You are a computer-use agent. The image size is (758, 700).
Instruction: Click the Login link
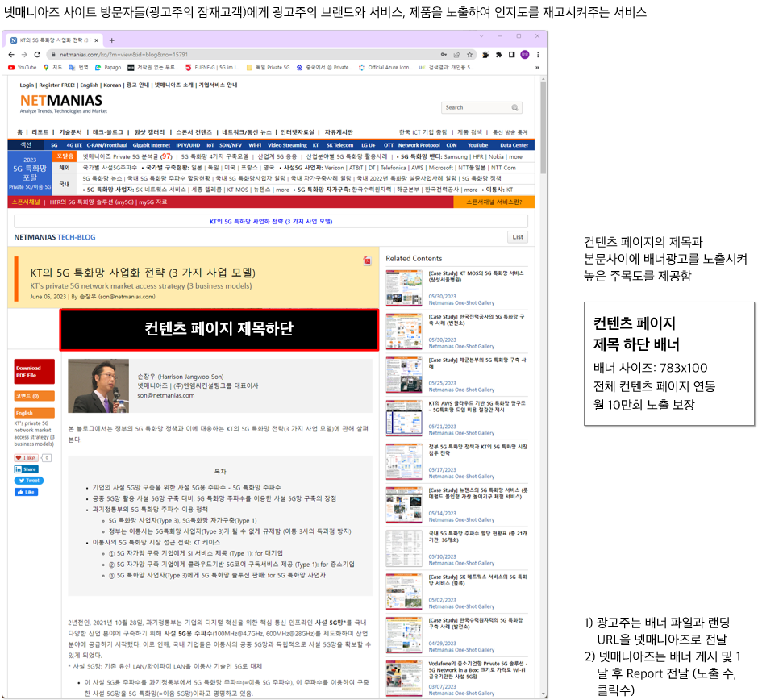pos(27,85)
